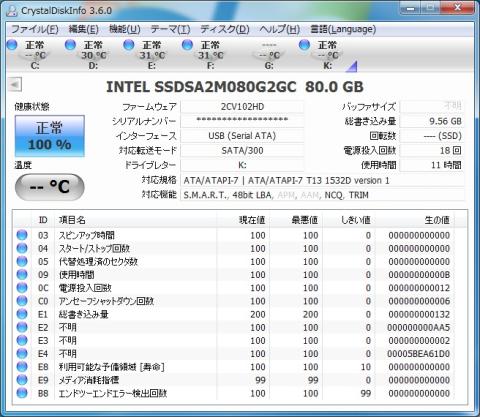Click threshold value 10 in row E8

tap(366, 367)
